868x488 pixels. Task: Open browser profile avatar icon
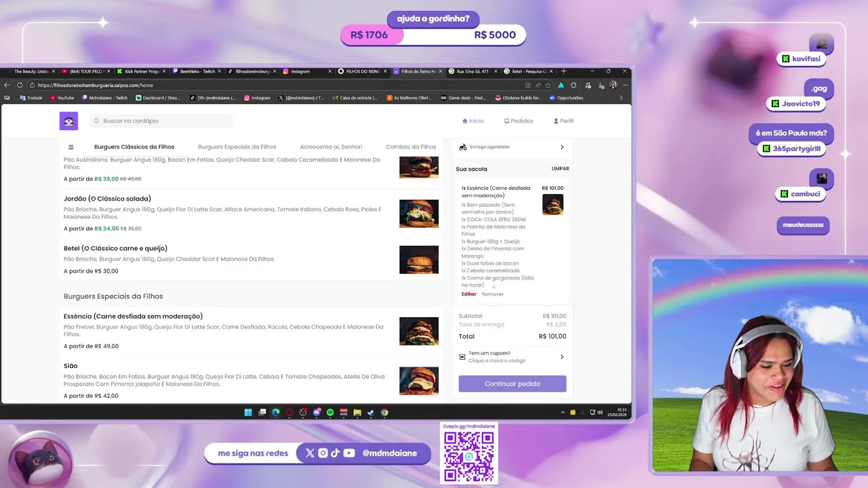(x=613, y=85)
